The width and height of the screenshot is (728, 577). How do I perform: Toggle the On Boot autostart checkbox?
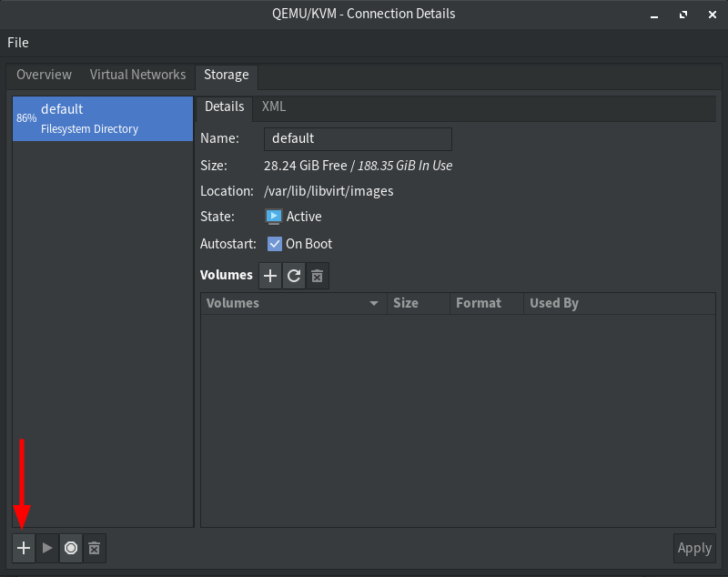point(275,244)
